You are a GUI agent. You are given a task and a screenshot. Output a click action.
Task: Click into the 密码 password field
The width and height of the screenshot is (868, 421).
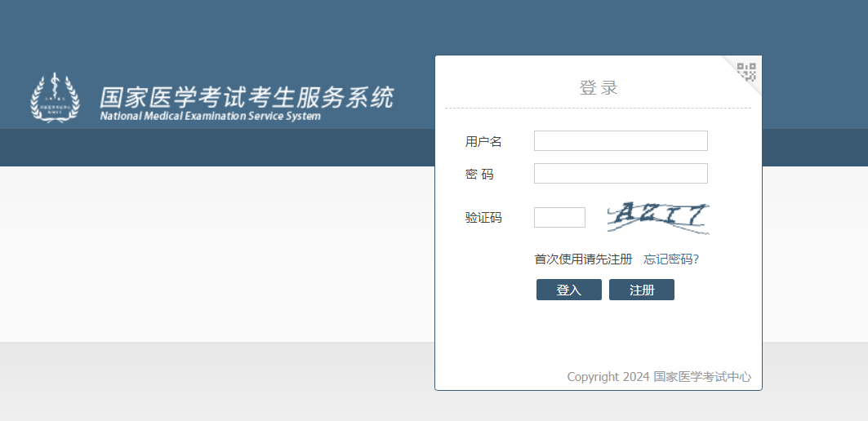click(x=621, y=174)
